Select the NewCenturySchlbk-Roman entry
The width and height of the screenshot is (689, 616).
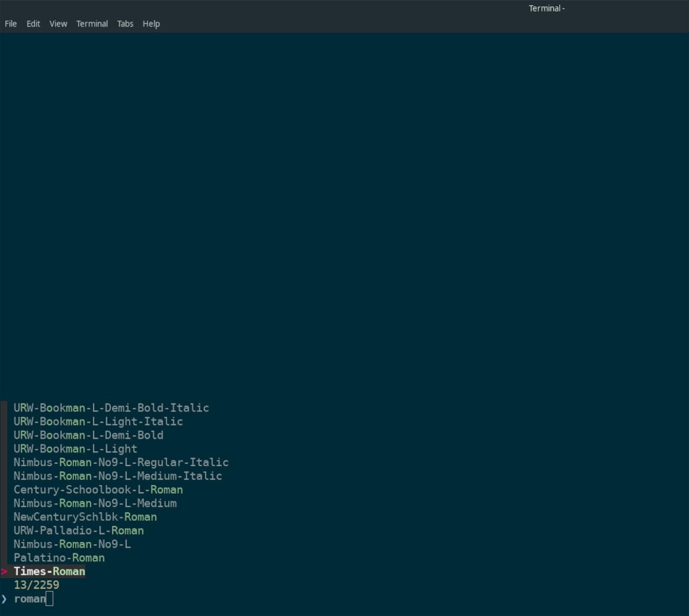84,517
